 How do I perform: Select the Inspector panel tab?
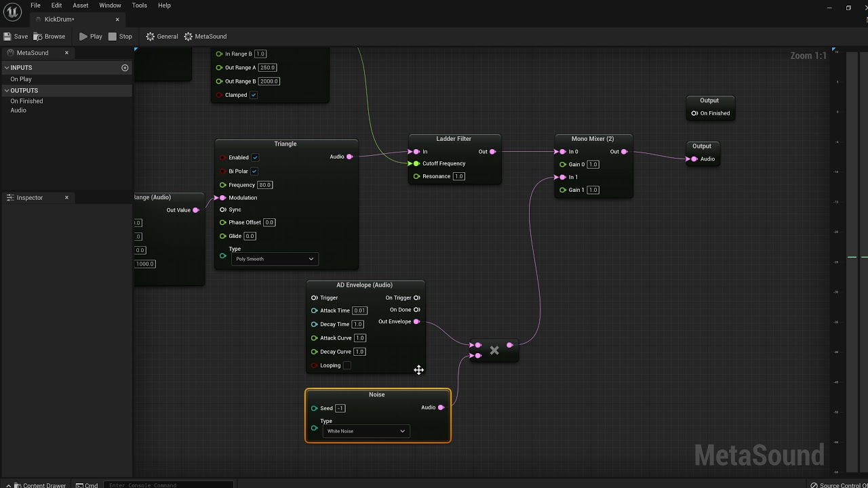point(29,198)
